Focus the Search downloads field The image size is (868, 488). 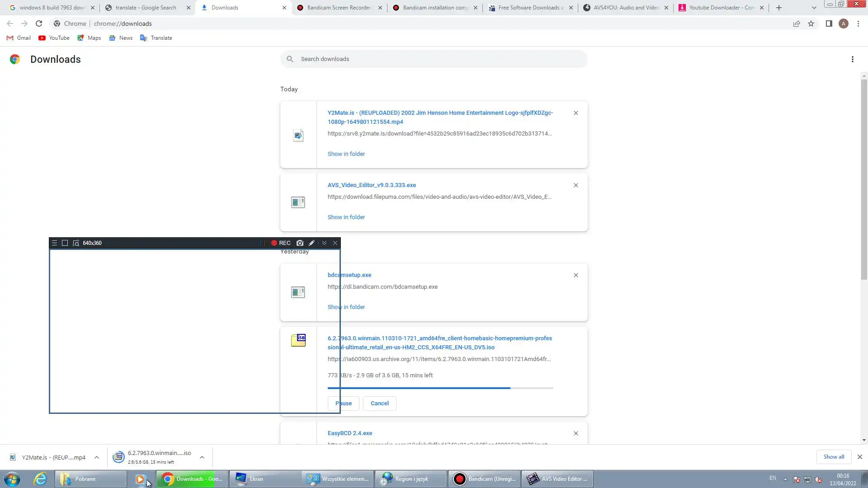tap(434, 59)
